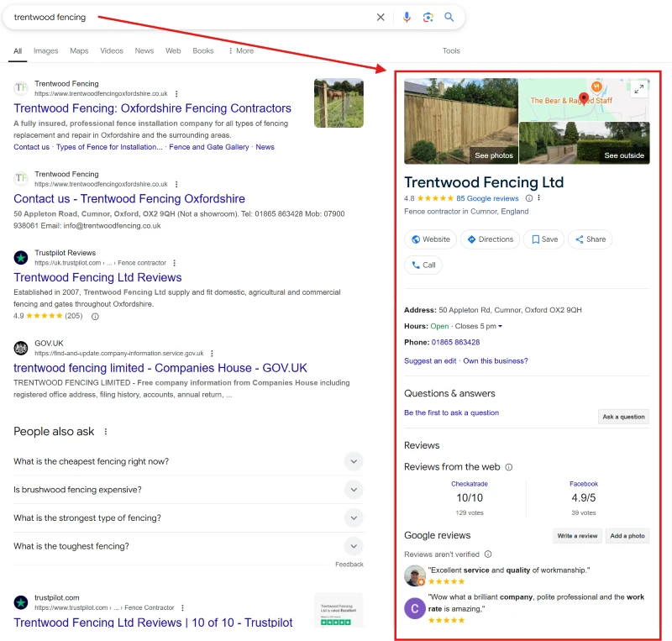
Task: Click 'Be the first to ask a question'
Action: 451,412
